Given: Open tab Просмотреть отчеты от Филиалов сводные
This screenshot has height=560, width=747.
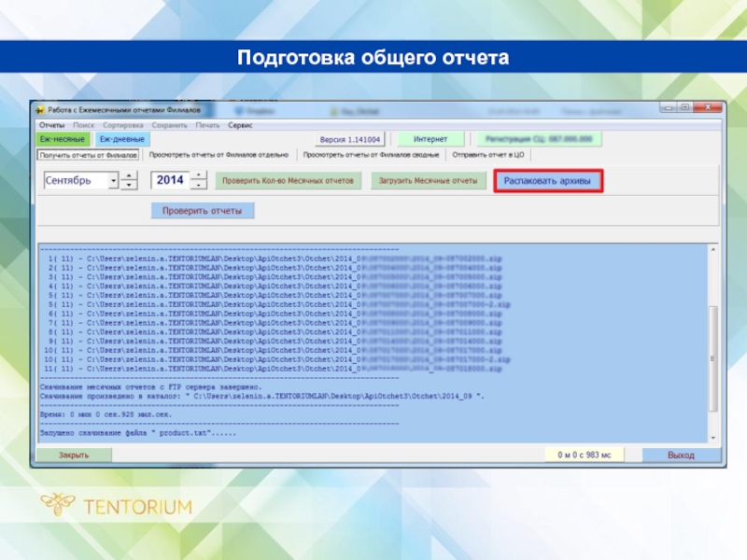Looking at the screenshot, I should pos(372,155).
